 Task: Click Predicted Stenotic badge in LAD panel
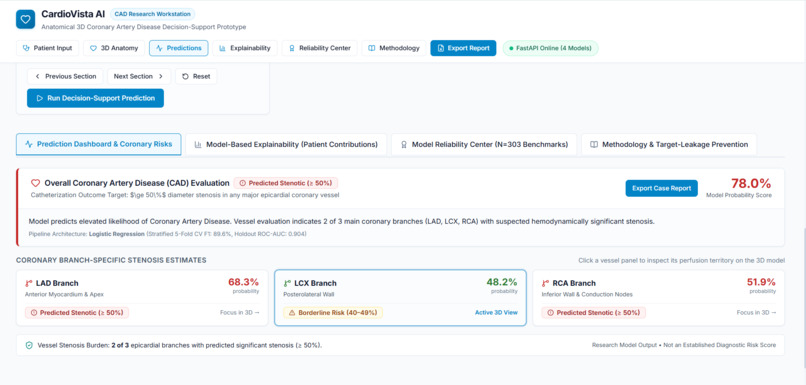click(77, 313)
